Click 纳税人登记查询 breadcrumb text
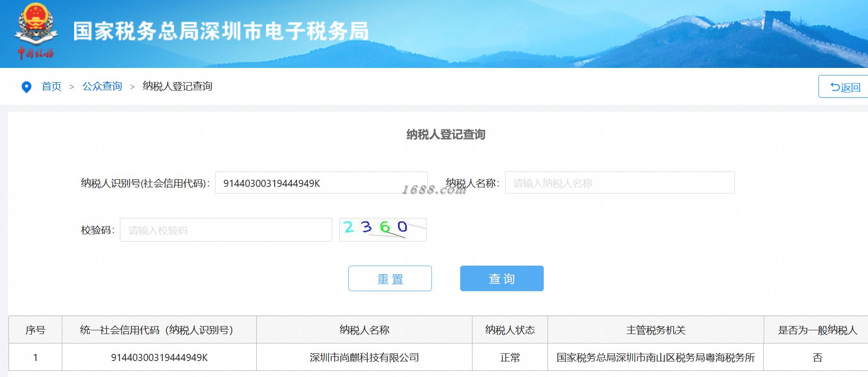 tap(177, 86)
